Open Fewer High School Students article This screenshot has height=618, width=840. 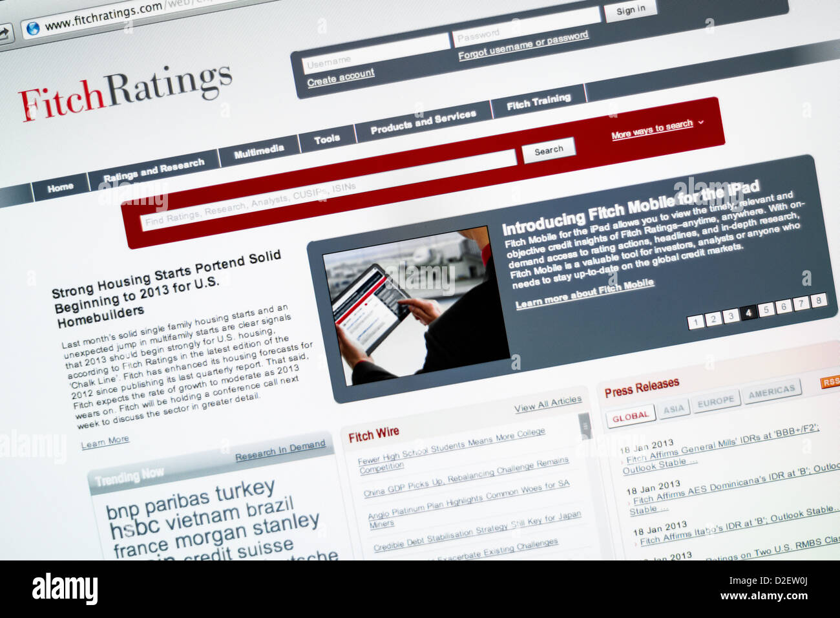point(452,451)
